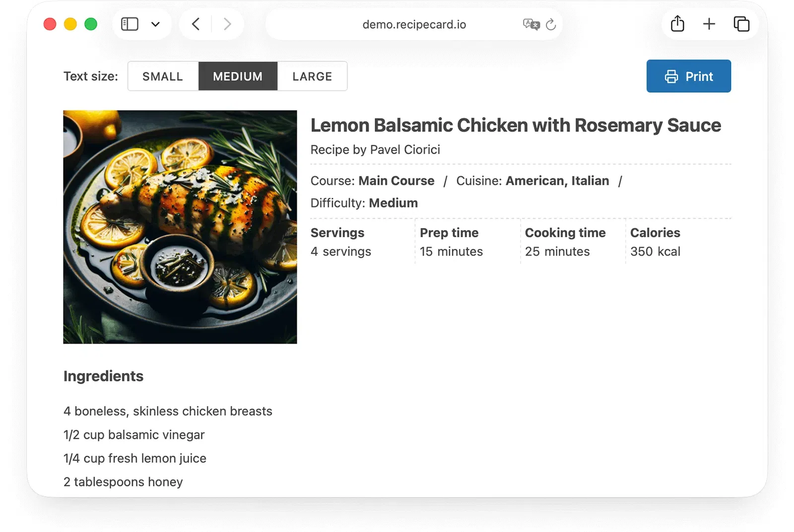794x532 pixels.
Task: Open the lemon chicken recipe photo
Action: pos(180,227)
